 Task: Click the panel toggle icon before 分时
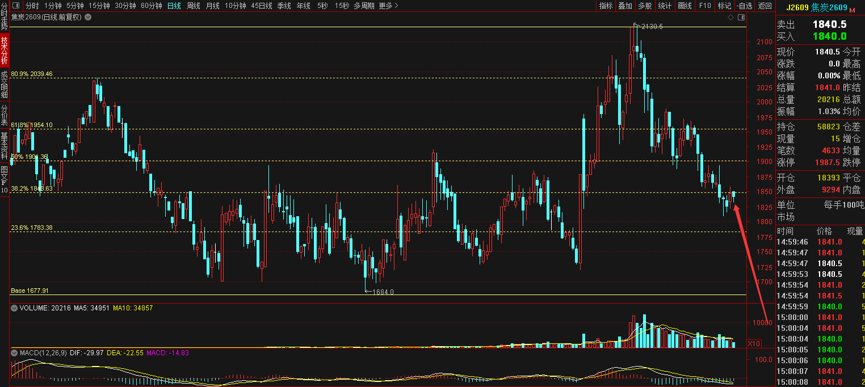point(15,6)
